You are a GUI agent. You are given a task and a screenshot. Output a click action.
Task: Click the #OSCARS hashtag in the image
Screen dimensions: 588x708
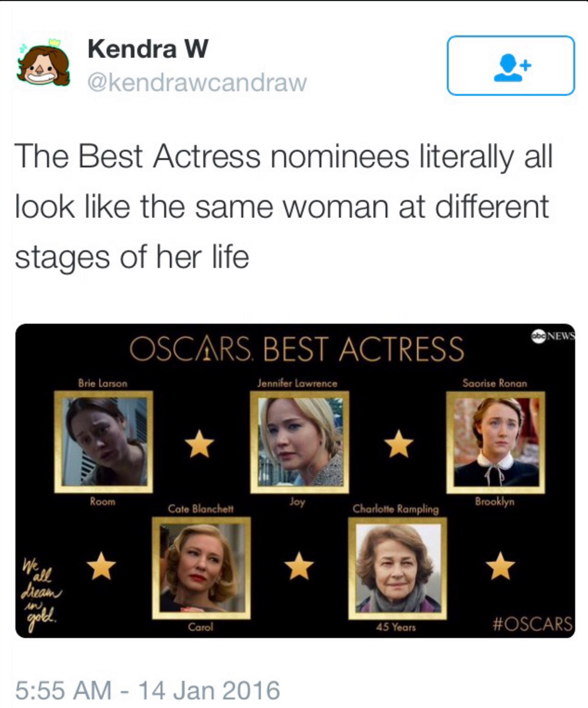[531, 623]
